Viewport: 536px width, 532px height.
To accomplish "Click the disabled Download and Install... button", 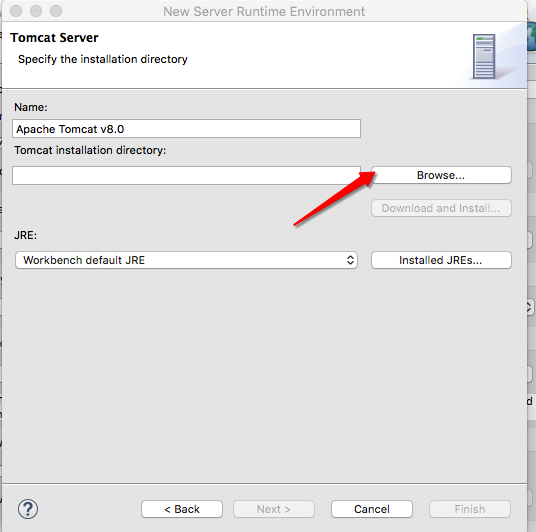I will (x=441, y=208).
